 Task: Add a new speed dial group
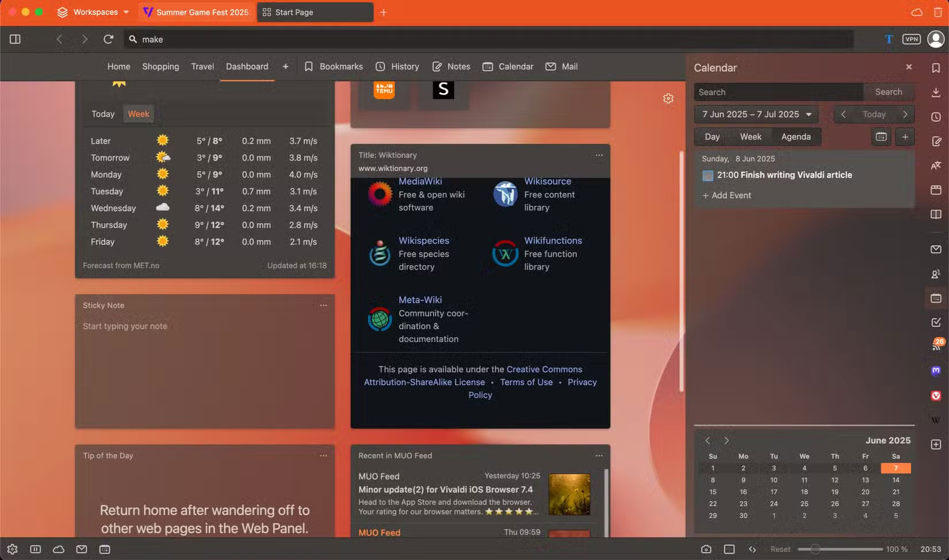click(285, 67)
